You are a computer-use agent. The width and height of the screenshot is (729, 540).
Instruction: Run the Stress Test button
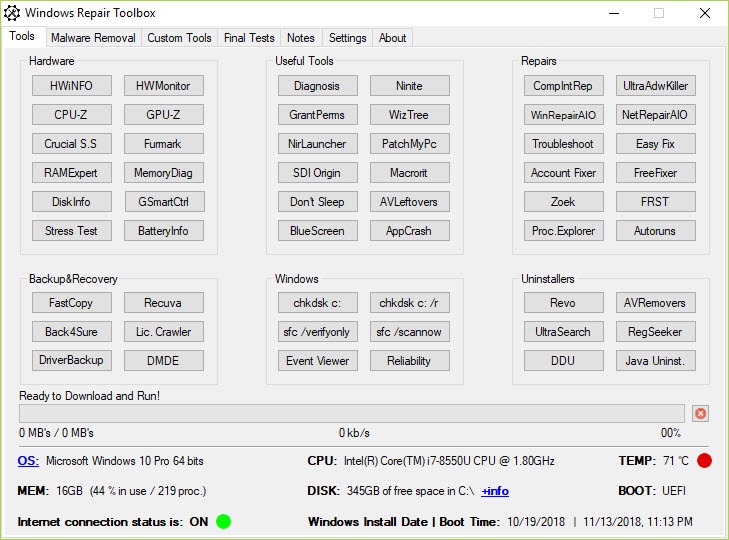[x=72, y=231]
